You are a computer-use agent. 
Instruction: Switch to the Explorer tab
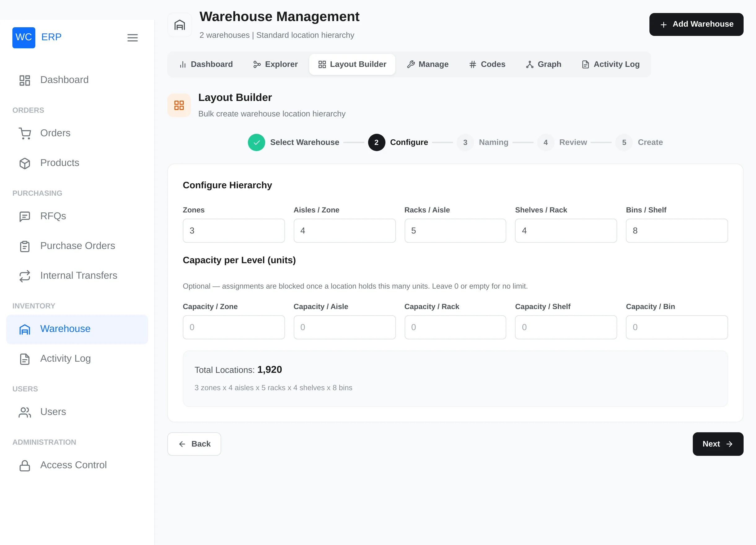[x=275, y=64]
